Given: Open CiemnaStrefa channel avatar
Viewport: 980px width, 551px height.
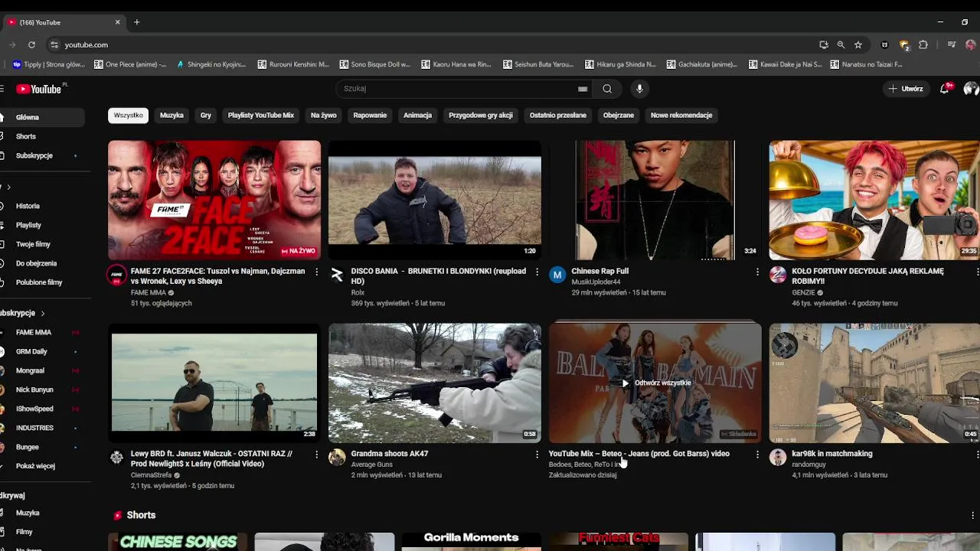Looking at the screenshot, I should (x=116, y=458).
